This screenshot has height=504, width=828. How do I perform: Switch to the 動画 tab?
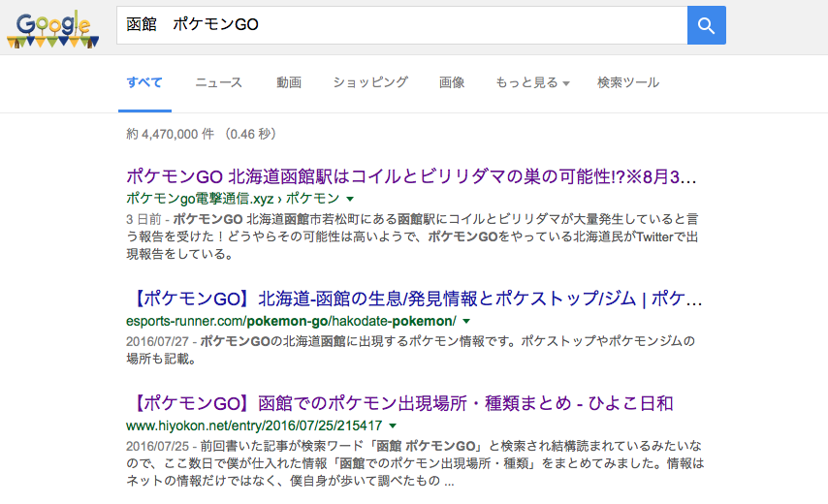(289, 82)
